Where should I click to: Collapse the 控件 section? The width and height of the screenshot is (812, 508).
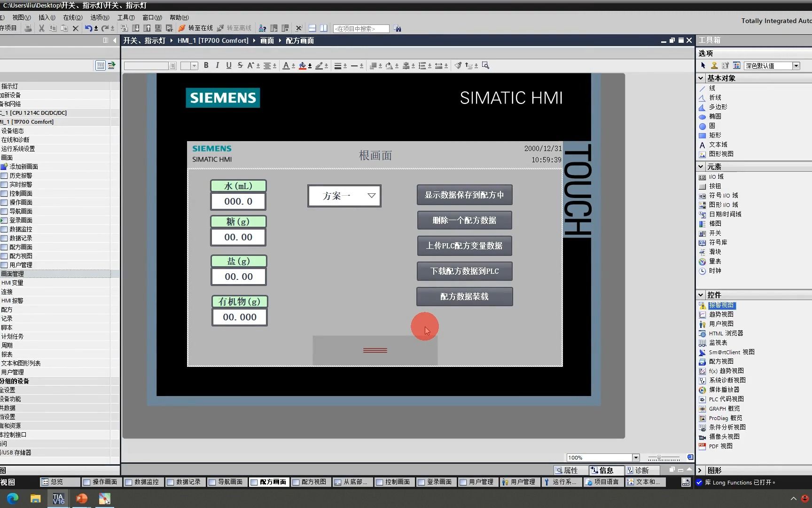701,295
